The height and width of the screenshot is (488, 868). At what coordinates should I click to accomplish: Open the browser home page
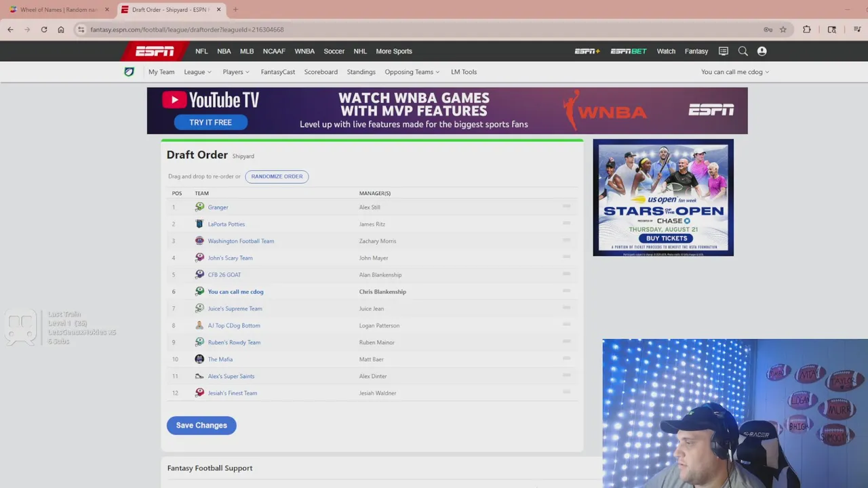61,29
